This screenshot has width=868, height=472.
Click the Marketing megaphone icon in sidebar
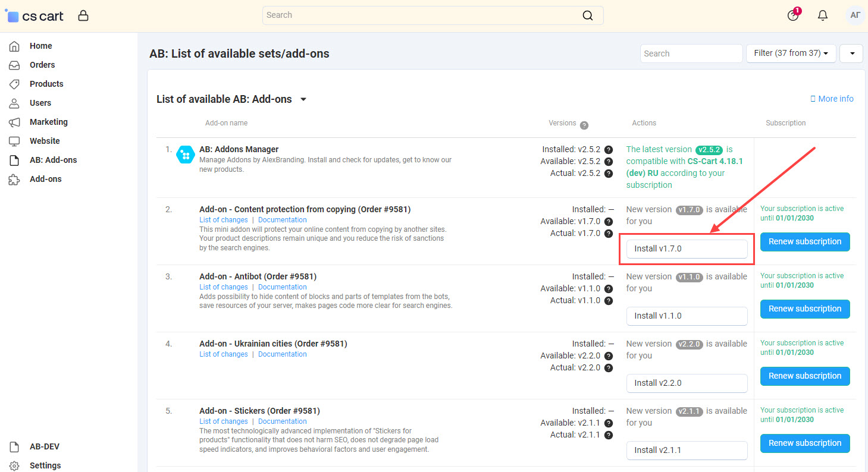pyautogui.click(x=14, y=122)
